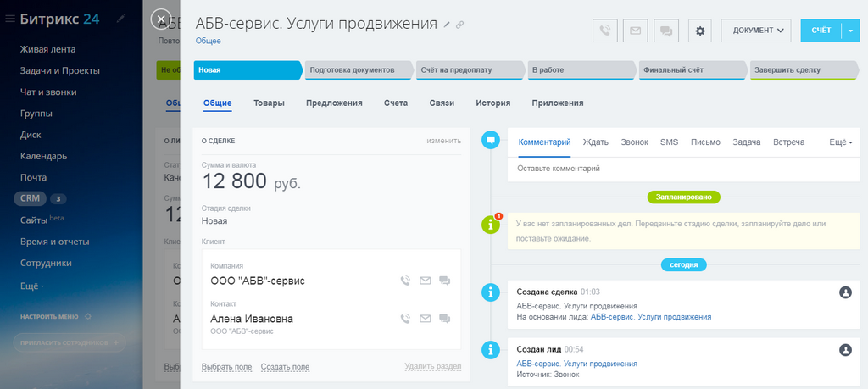This screenshot has width=868, height=389.
Task: Move deal to Счёт на предоплату stage
Action: point(470,70)
